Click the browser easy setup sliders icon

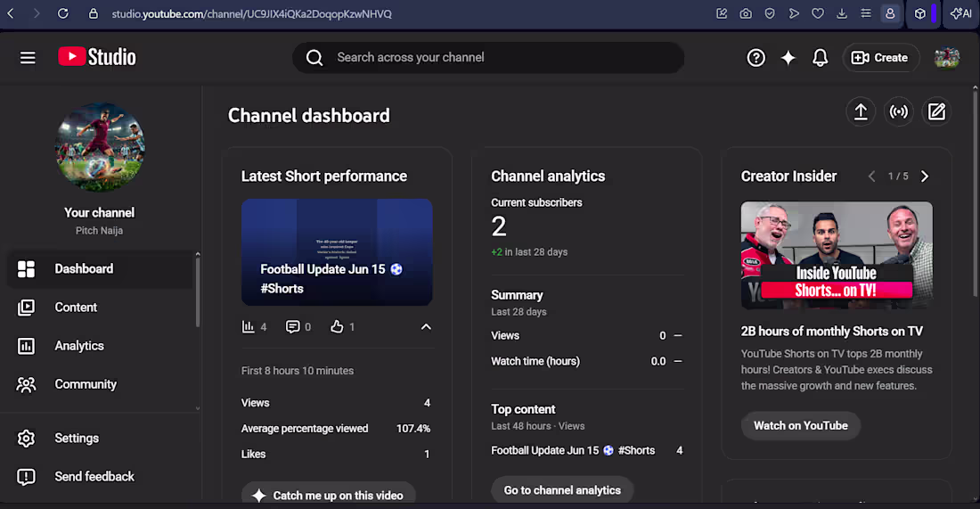click(866, 13)
